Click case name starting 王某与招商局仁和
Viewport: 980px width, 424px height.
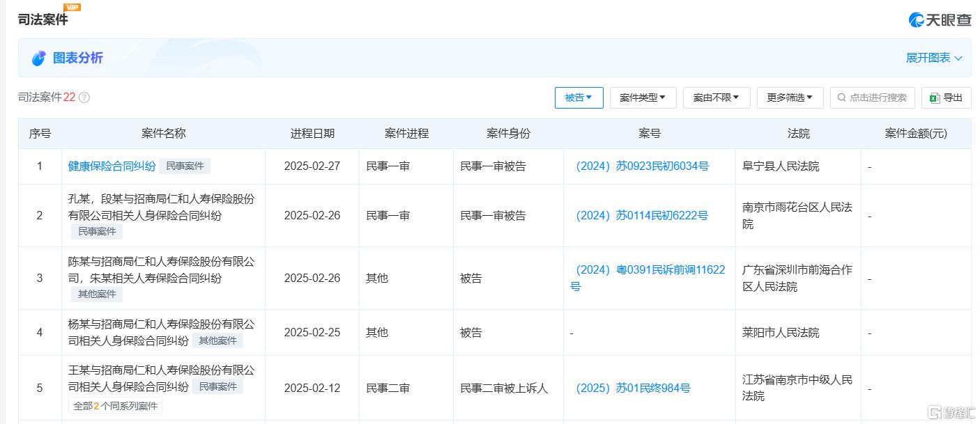coord(162,378)
